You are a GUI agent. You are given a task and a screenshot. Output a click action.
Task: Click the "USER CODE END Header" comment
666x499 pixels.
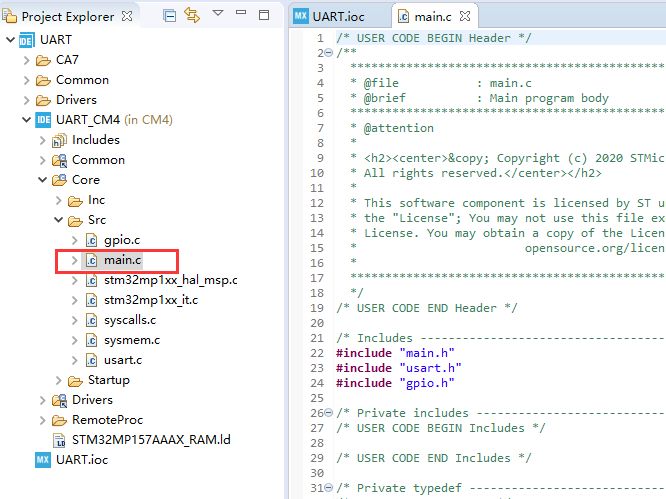[x=426, y=308]
